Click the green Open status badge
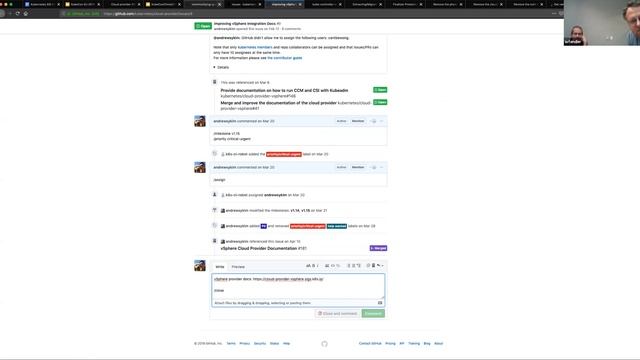Viewport: 640px width, 360px height. [x=203, y=26]
